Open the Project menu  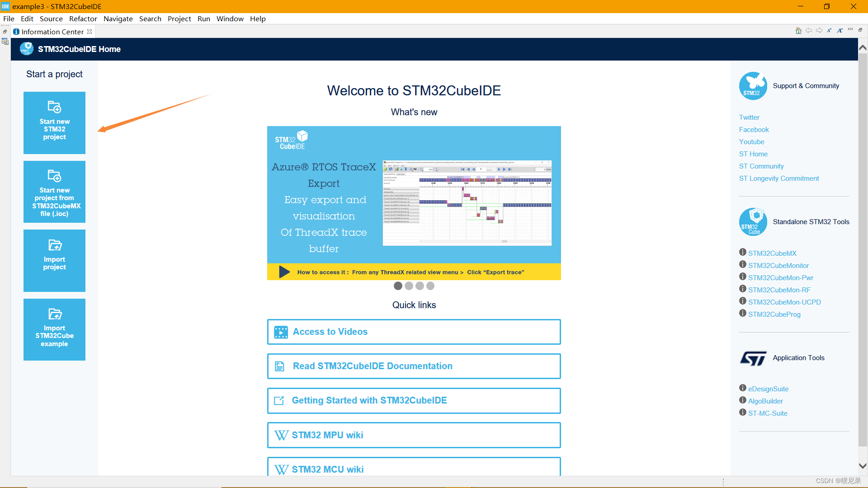point(179,19)
